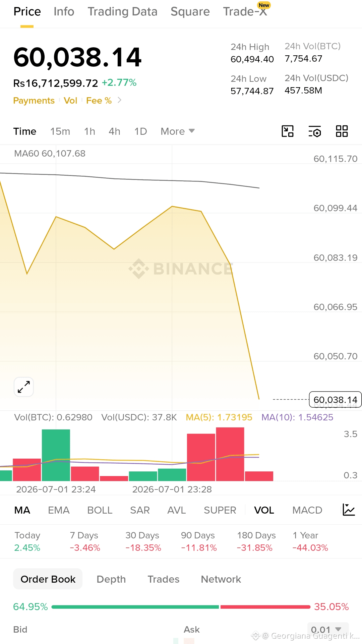Enable the BOLL indicator overlay

click(100, 510)
